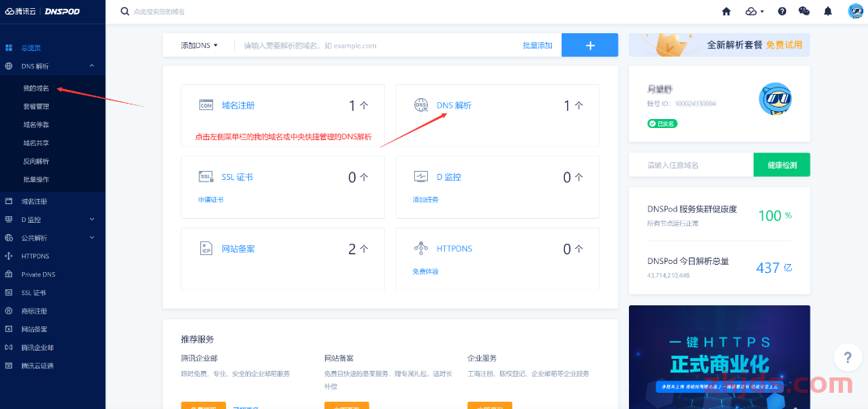
Task: Click the 域名注册 sidebar icon
Action: pos(8,201)
